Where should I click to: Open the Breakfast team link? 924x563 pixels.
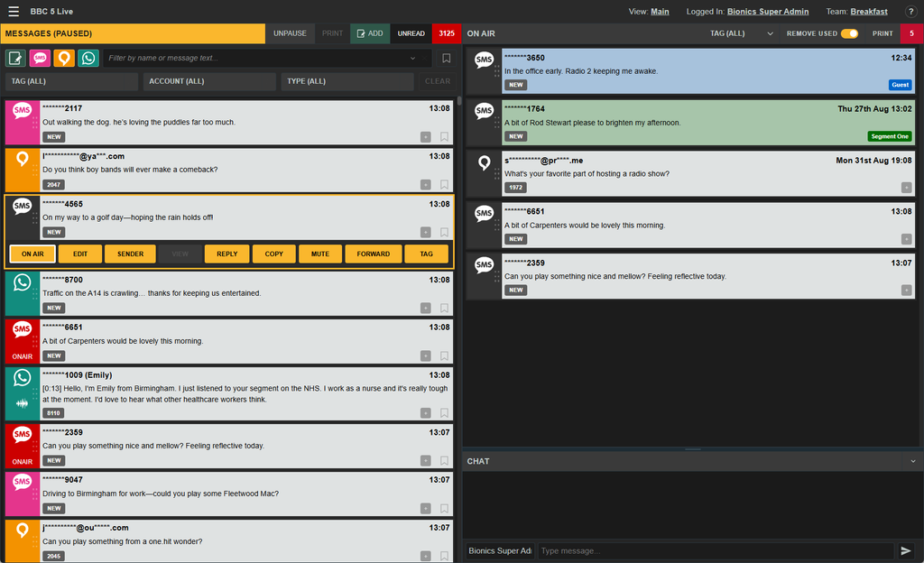869,11
